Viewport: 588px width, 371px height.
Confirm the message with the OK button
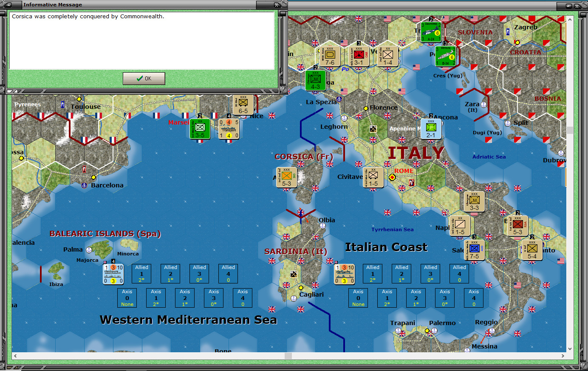pyautogui.click(x=144, y=79)
